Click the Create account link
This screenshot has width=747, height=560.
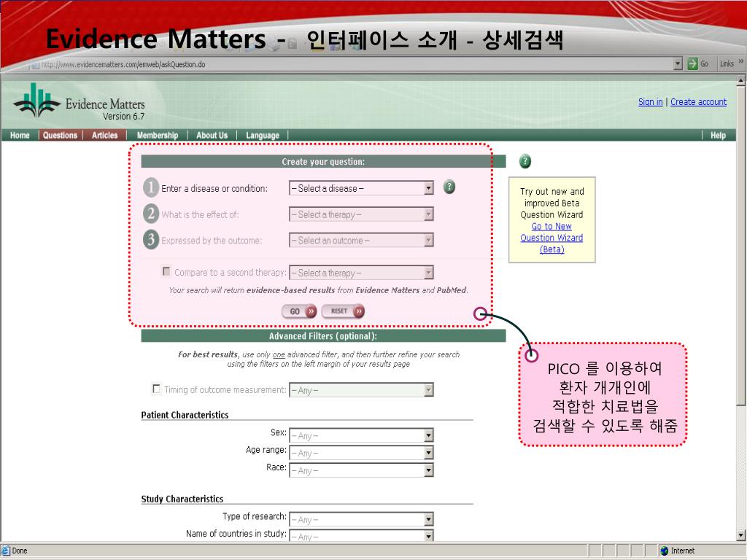click(698, 102)
